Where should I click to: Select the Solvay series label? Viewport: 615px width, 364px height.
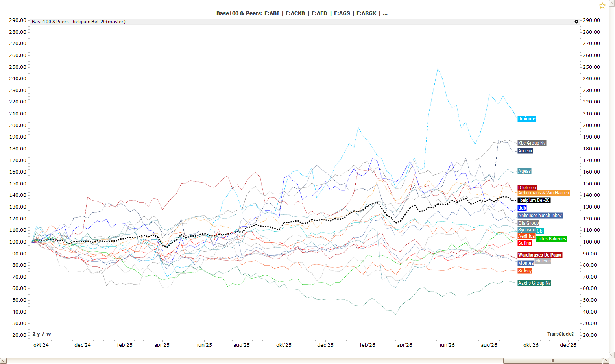pos(525,271)
